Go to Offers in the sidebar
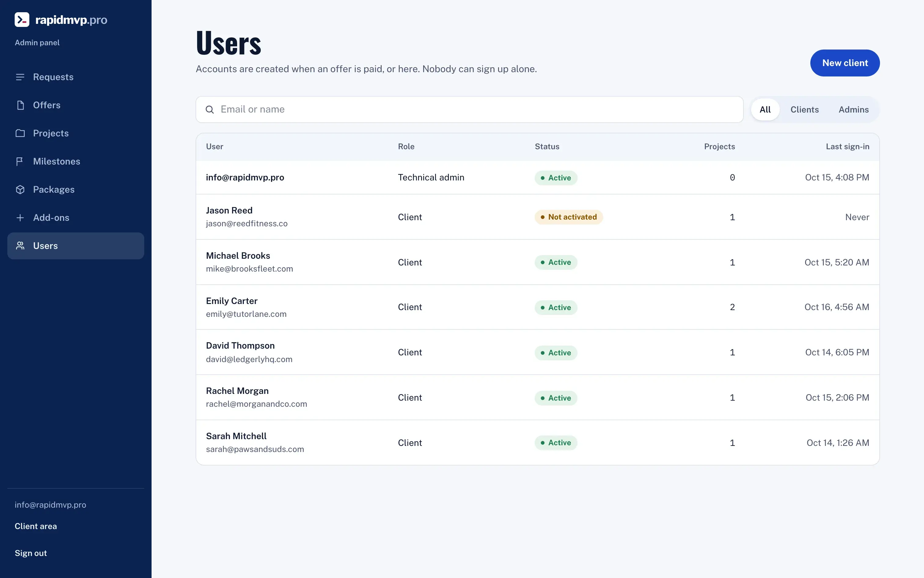Screen dimensions: 924x578 tap(75, 105)
